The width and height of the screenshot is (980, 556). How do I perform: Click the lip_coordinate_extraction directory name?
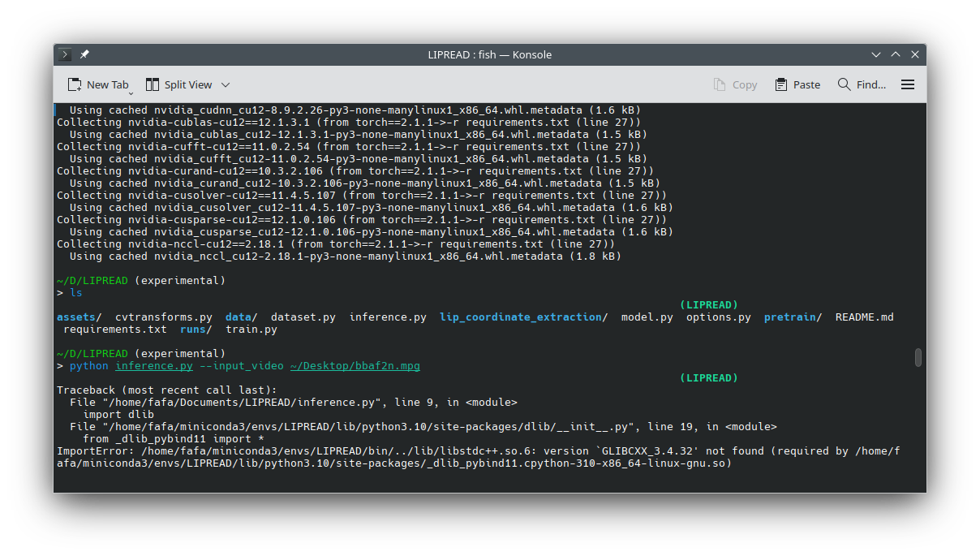[x=519, y=317]
